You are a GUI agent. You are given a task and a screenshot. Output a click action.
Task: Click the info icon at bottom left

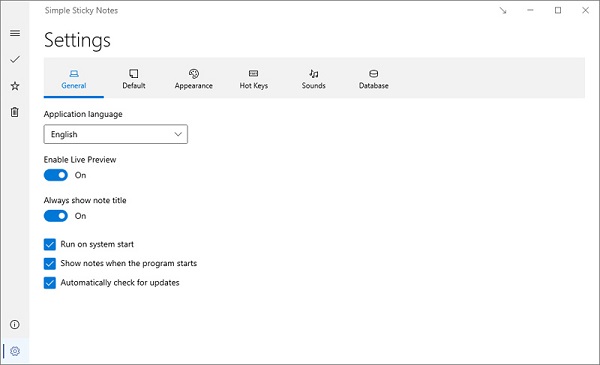[15, 325]
